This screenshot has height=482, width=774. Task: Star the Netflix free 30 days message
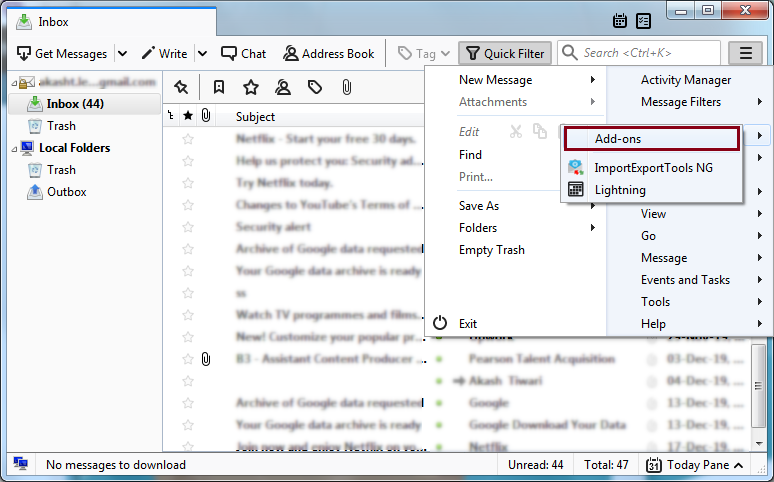pos(188,139)
